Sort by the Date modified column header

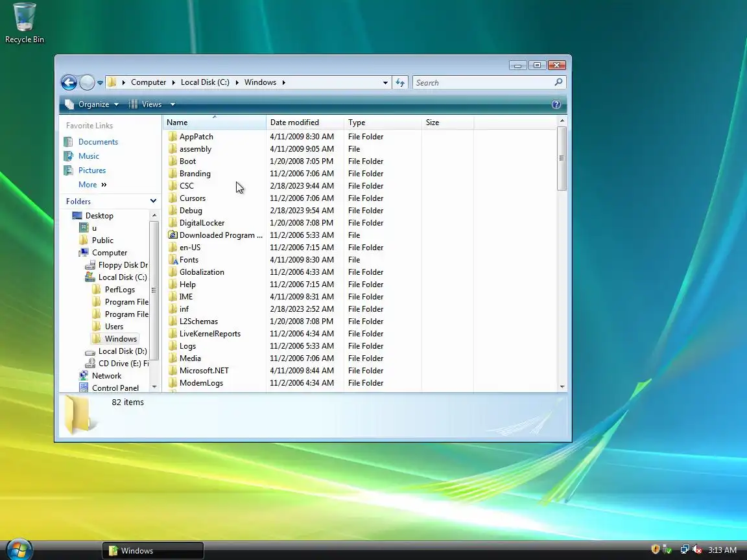pyautogui.click(x=305, y=122)
